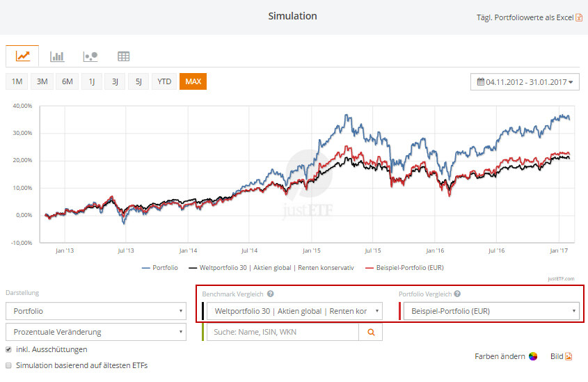Select the line chart view icon
Viewport: 588px width, 382px height.
(x=23, y=56)
